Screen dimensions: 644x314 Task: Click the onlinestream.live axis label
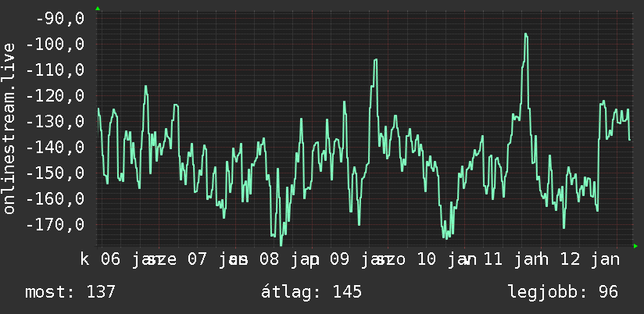point(9,128)
